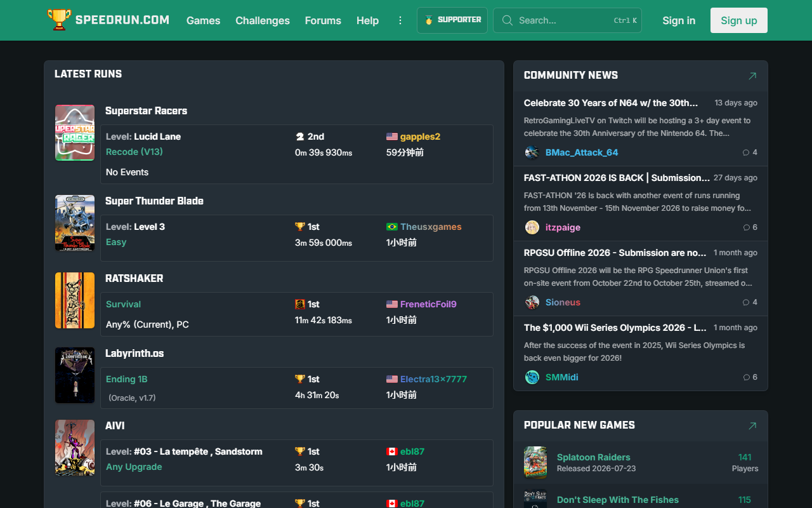812x508 pixels.
Task: Click BMac_Attack_64's avatar icon
Action: pyautogui.click(x=532, y=152)
